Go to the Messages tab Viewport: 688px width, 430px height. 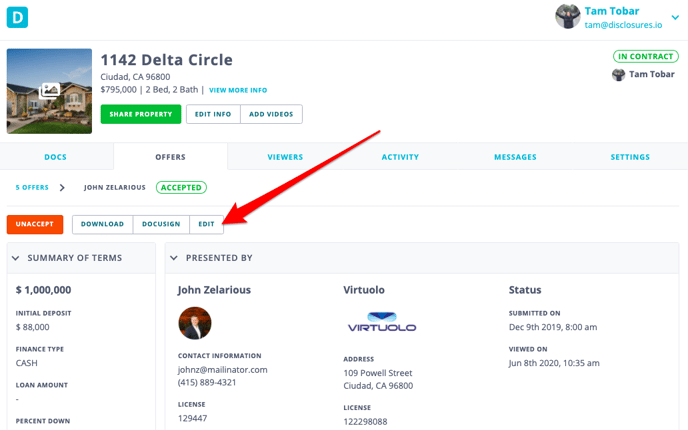point(515,157)
